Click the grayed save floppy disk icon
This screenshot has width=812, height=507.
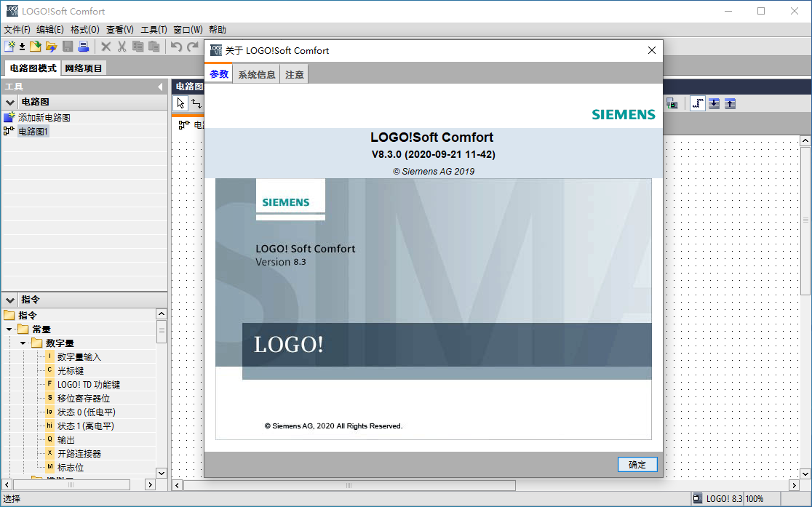click(x=68, y=47)
